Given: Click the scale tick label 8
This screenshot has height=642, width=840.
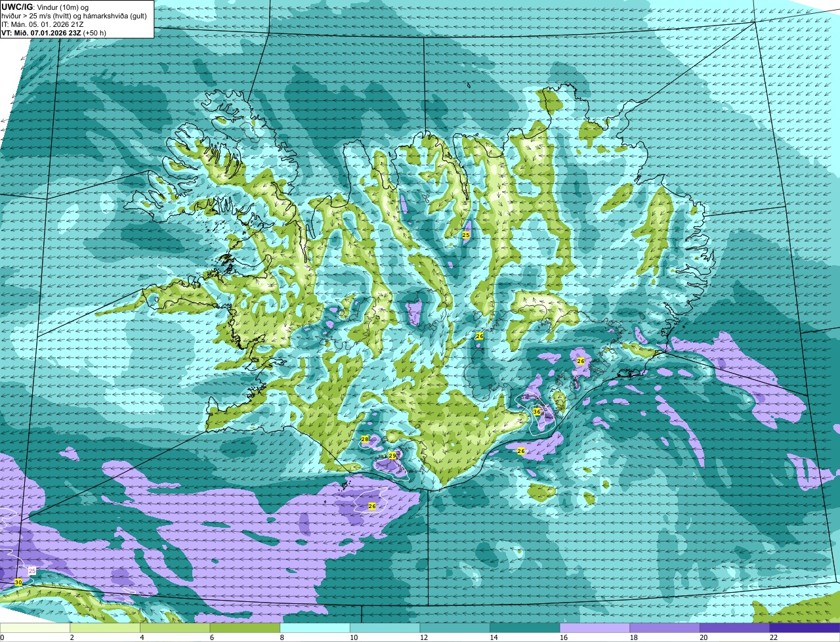Looking at the screenshot, I should [x=282, y=637].
